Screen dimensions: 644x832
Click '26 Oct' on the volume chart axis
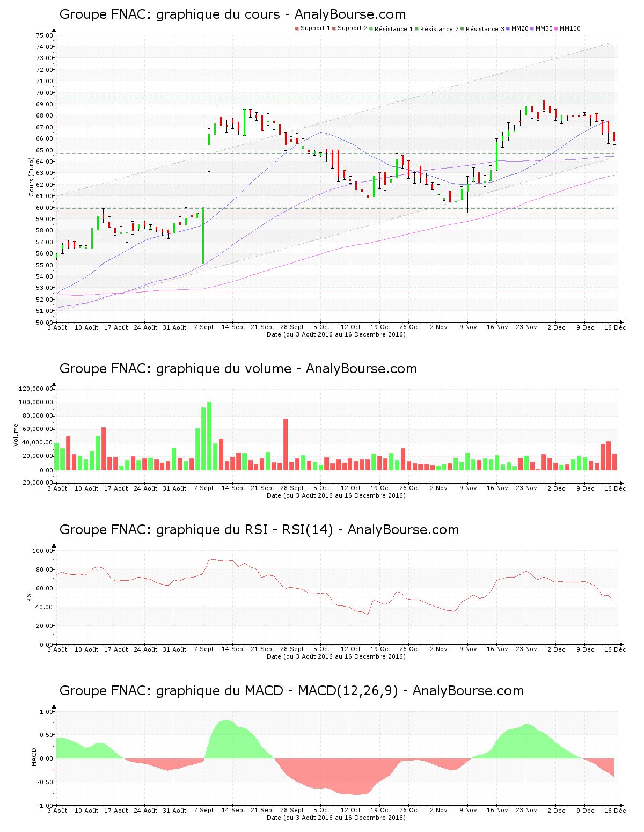pyautogui.click(x=409, y=488)
